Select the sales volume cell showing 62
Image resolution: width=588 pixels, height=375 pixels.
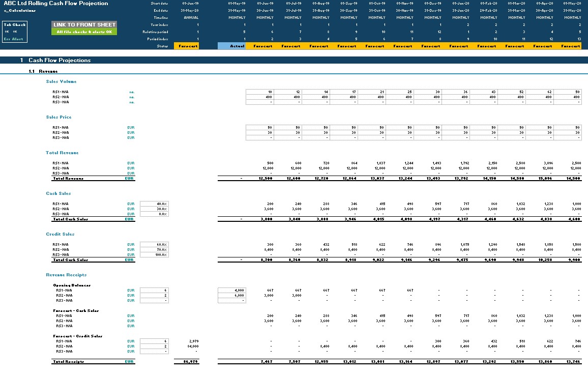[540, 92]
